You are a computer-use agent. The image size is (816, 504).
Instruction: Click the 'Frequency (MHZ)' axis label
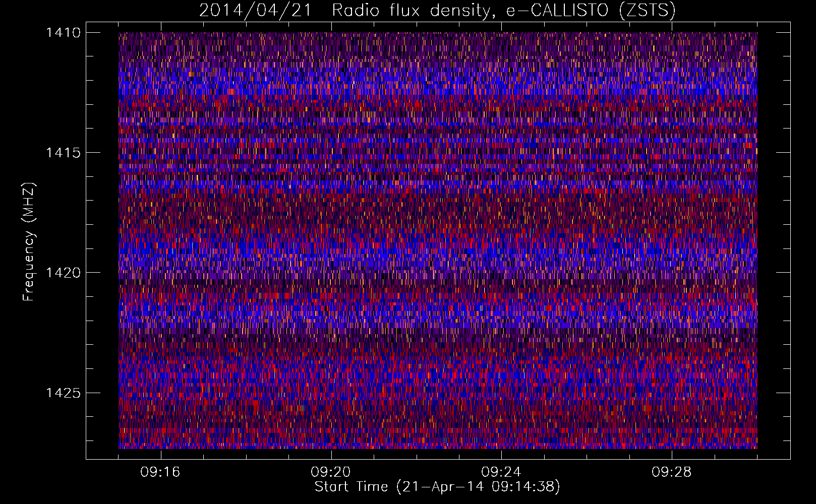[x=29, y=242]
